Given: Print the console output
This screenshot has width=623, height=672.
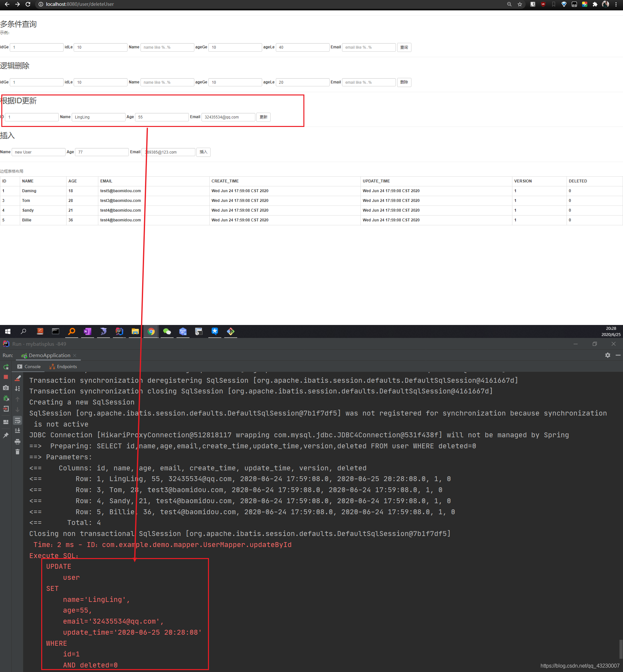Looking at the screenshot, I should (18, 442).
